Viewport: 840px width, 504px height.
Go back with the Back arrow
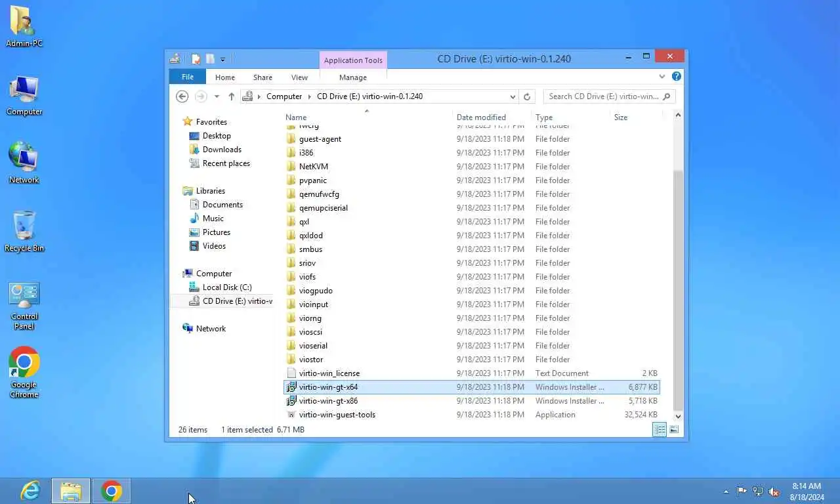182,96
